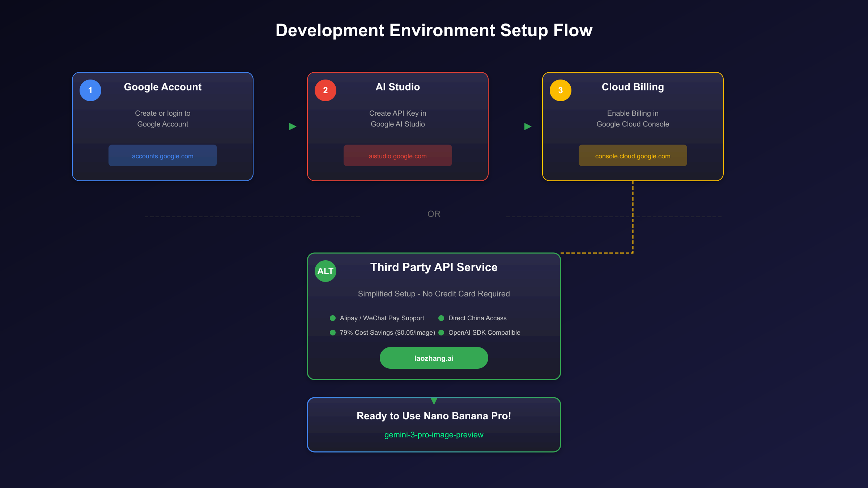Open the accounts.google.com link
The width and height of the screenshot is (868, 488).
click(163, 156)
